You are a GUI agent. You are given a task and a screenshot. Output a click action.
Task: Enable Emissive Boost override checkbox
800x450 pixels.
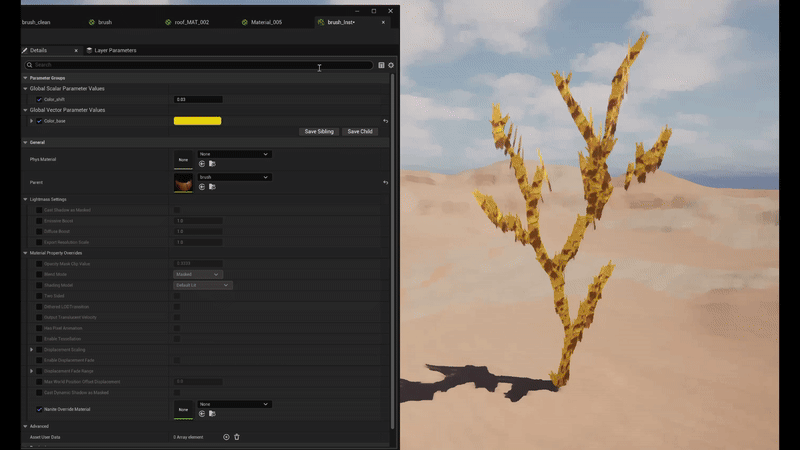pos(39,221)
